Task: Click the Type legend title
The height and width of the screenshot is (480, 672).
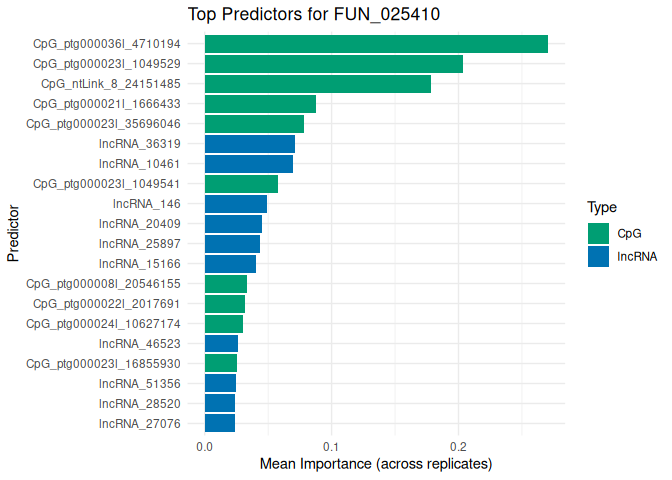Action: tap(601, 208)
